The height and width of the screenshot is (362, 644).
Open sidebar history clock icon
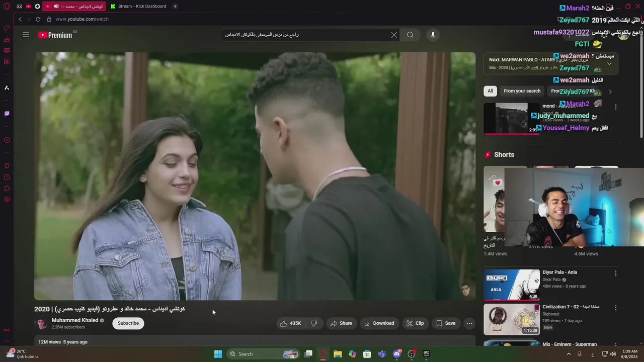7,177
